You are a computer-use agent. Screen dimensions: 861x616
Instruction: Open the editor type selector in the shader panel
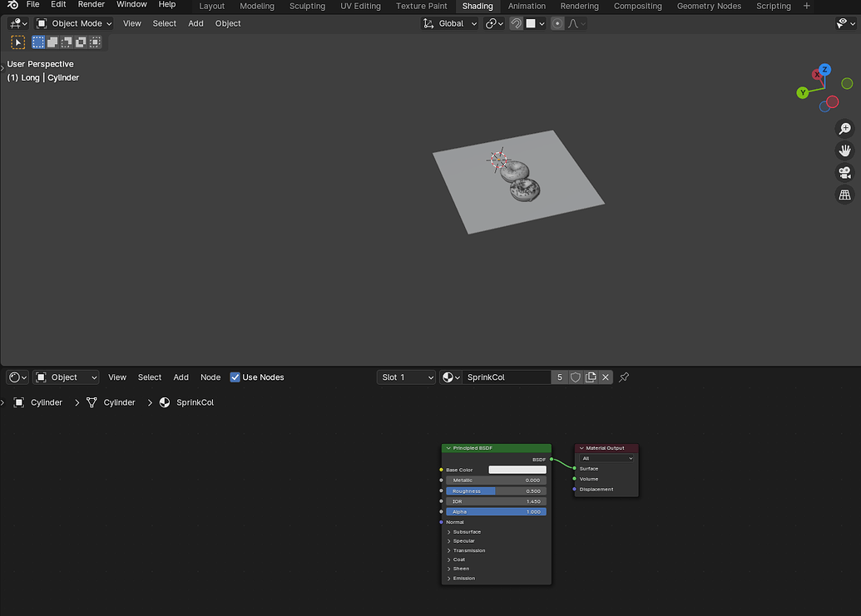[17, 377]
